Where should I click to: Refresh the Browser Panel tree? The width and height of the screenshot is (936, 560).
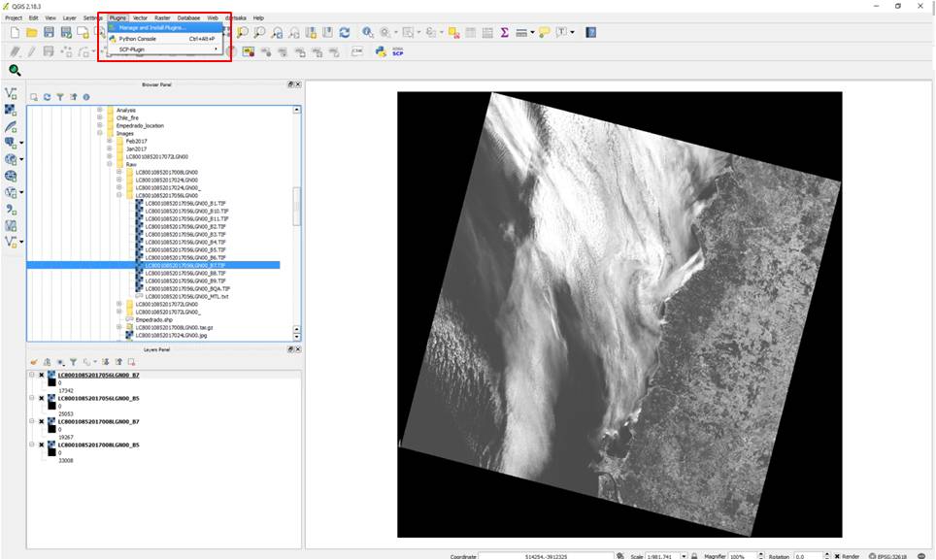coord(47,97)
